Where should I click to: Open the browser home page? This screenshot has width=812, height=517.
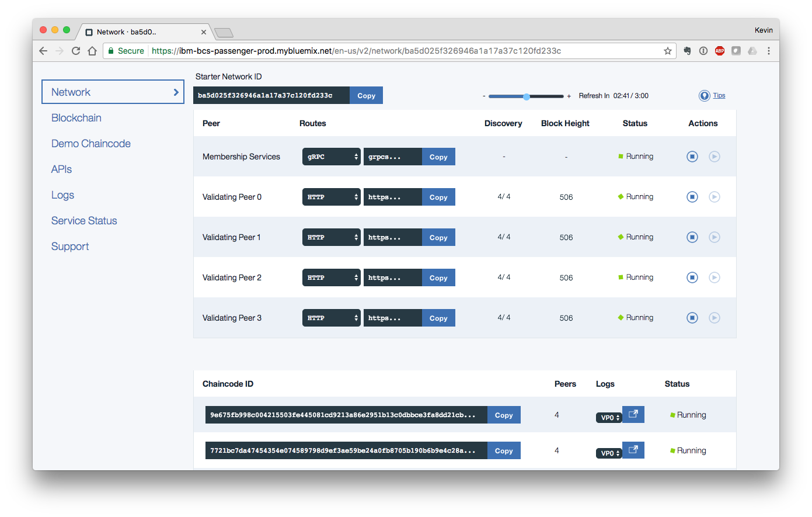(x=92, y=51)
